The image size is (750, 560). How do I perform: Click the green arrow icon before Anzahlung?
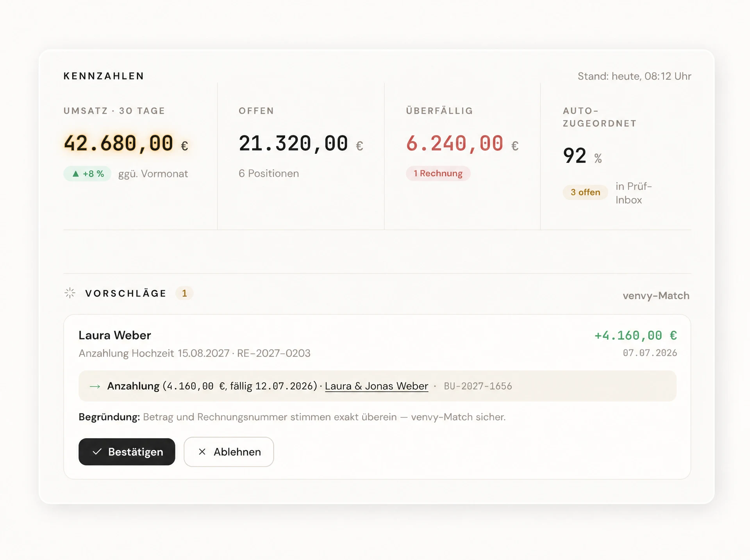[95, 387]
